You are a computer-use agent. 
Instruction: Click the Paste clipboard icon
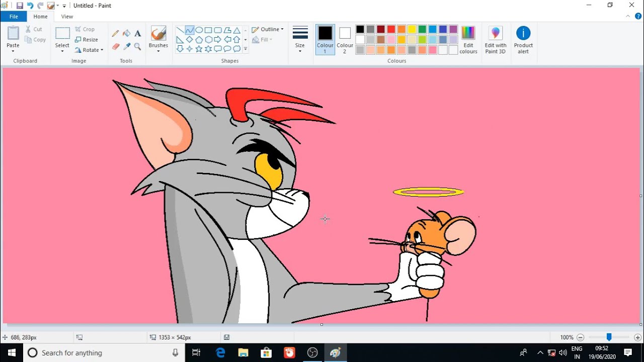pyautogui.click(x=13, y=33)
